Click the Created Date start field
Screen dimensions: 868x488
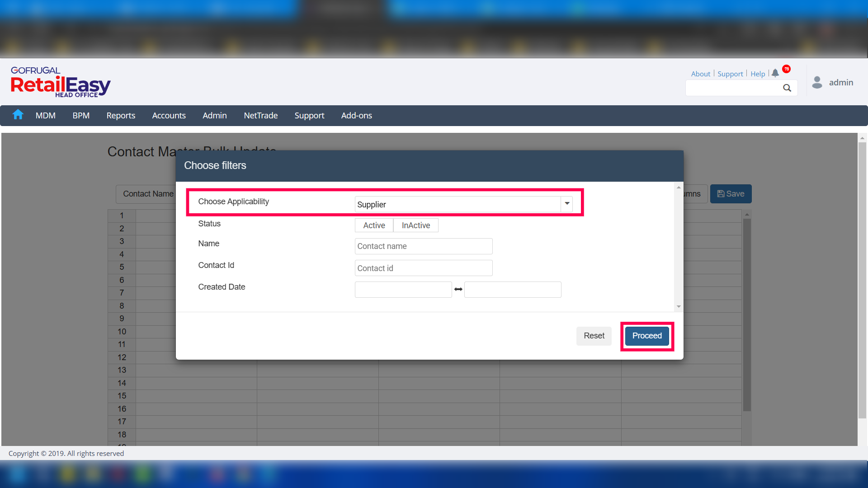(403, 290)
